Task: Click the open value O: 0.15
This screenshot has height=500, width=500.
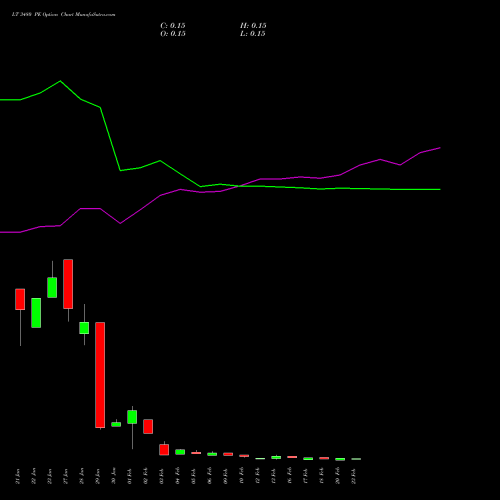Action: (x=173, y=34)
